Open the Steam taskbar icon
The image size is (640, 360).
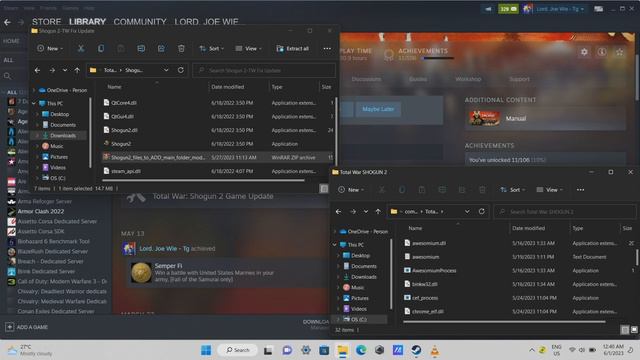tap(416, 350)
